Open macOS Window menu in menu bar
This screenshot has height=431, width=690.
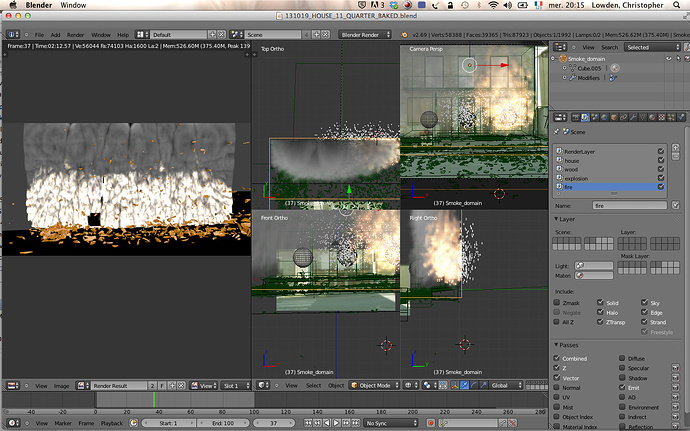[x=73, y=5]
